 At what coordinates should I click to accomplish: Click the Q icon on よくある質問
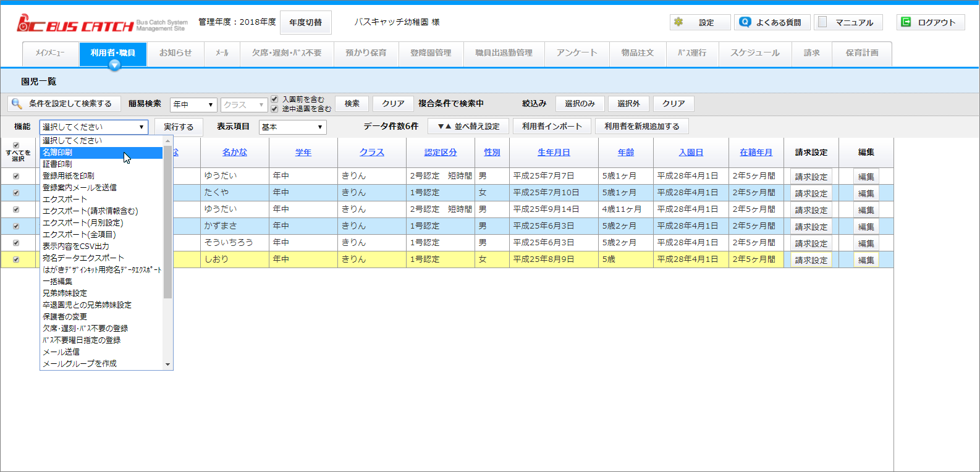(745, 22)
